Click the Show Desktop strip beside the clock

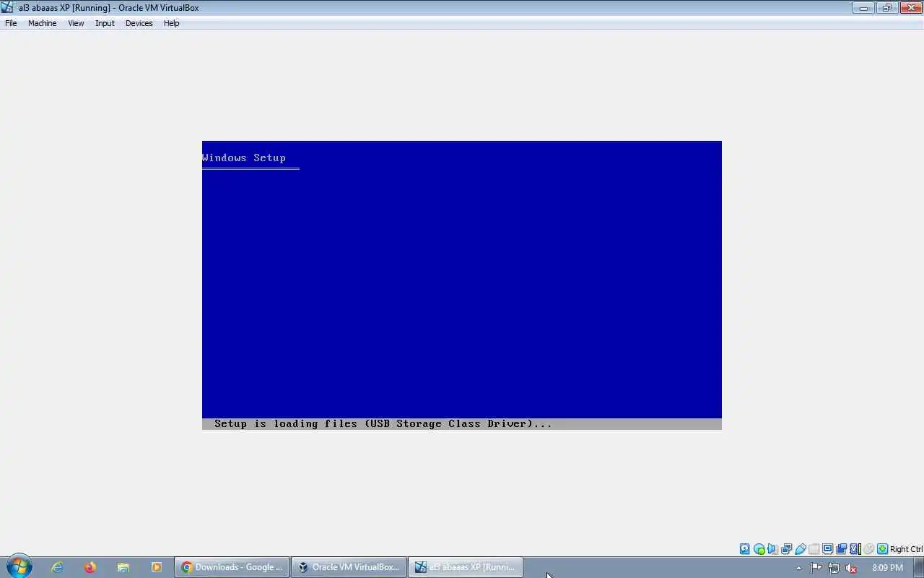919,567
